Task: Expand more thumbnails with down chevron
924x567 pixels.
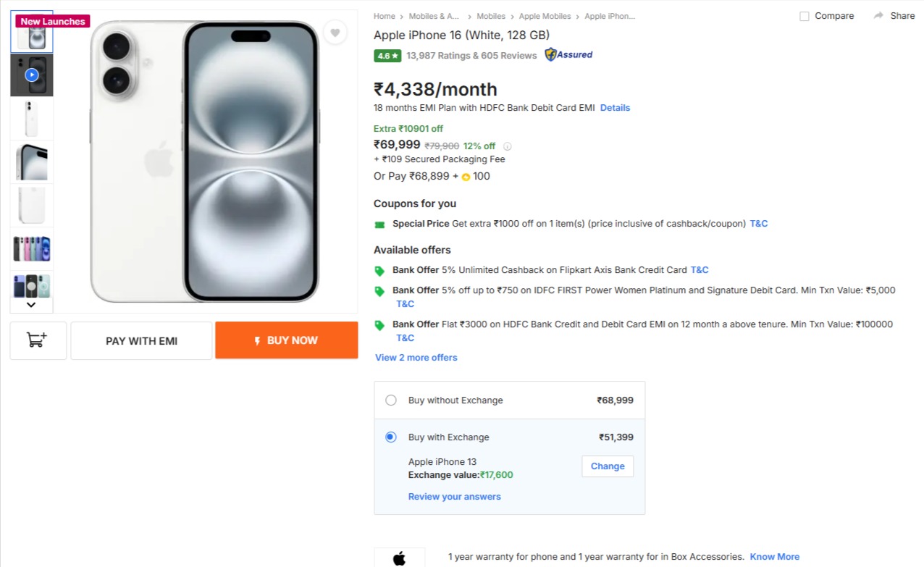Action: 31,305
